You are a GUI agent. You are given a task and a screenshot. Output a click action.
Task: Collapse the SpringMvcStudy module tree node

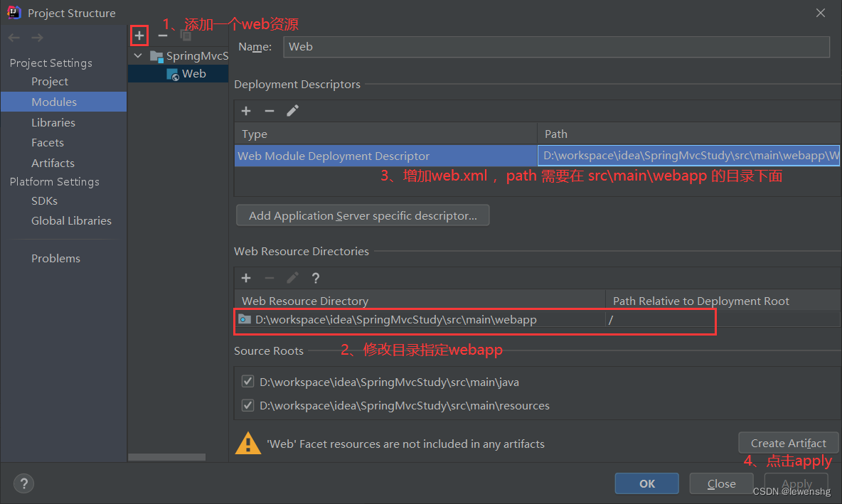coord(138,55)
